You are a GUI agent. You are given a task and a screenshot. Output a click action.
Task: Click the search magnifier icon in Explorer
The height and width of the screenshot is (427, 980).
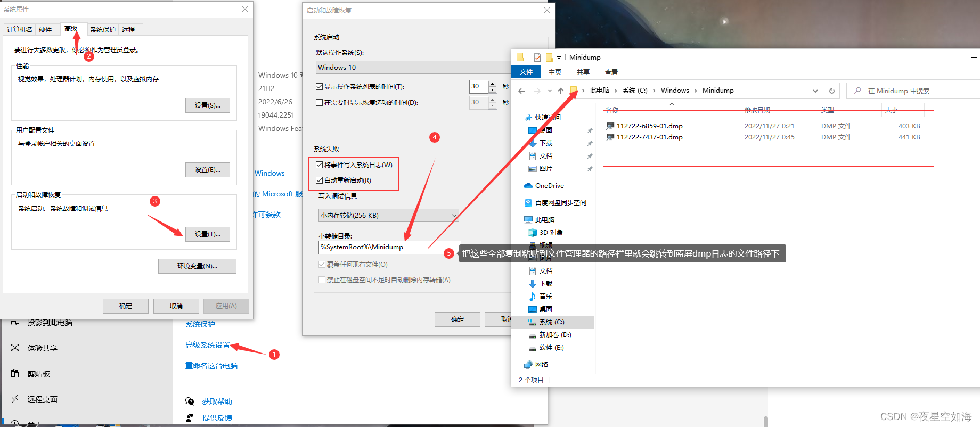[x=857, y=91]
